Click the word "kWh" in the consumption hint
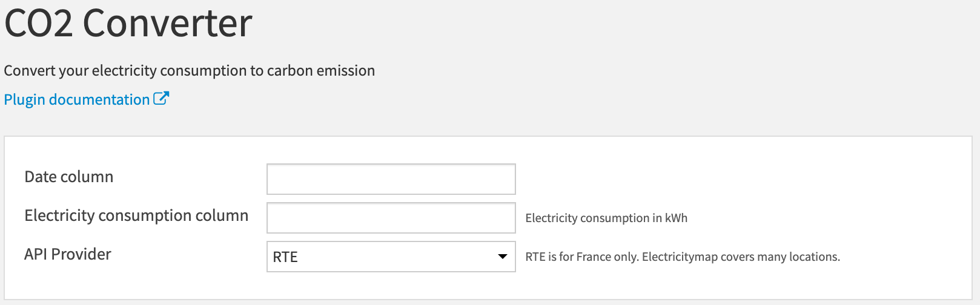This screenshot has height=305, width=980. click(676, 218)
